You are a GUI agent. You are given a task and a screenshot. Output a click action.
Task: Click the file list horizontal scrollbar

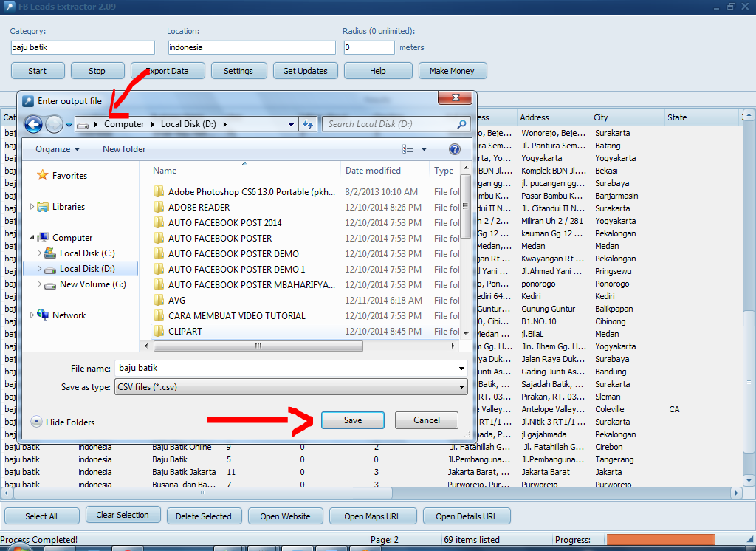tap(258, 346)
